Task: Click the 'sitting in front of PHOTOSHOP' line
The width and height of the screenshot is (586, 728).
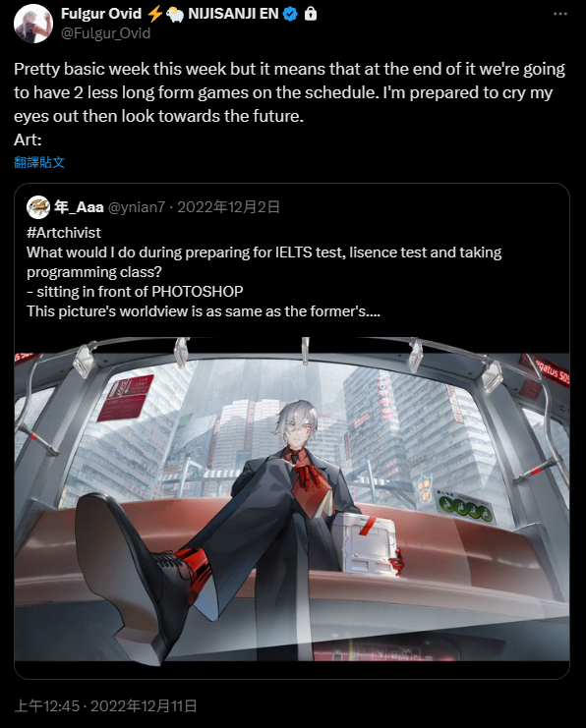Action: 135,291
